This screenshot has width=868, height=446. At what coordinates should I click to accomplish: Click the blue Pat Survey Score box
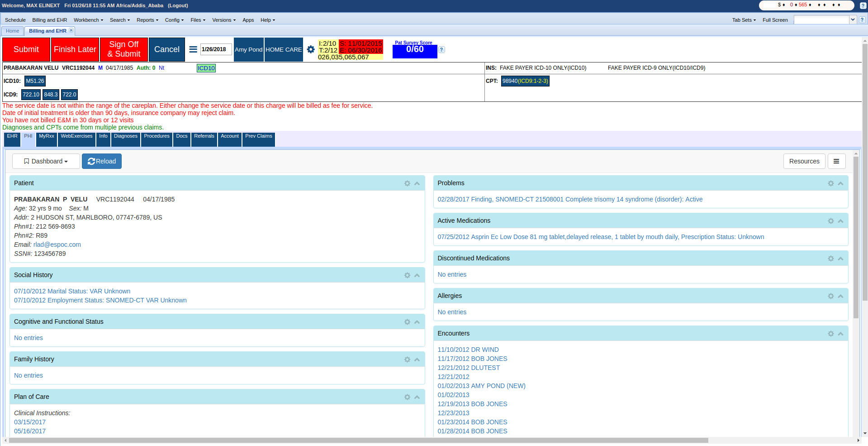point(414,51)
